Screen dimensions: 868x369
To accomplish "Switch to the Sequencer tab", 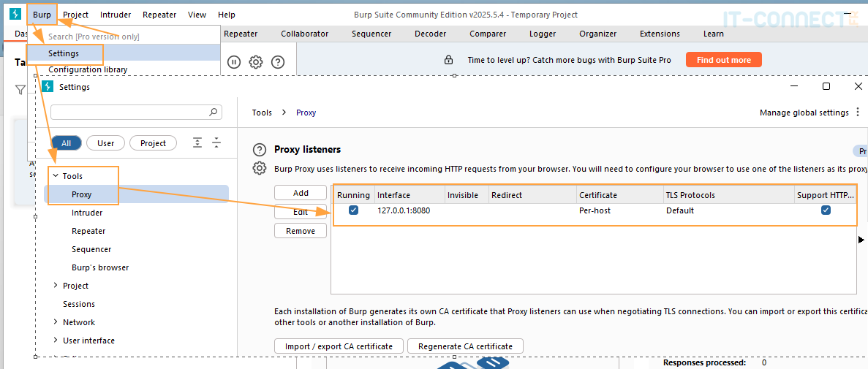I will pos(371,34).
